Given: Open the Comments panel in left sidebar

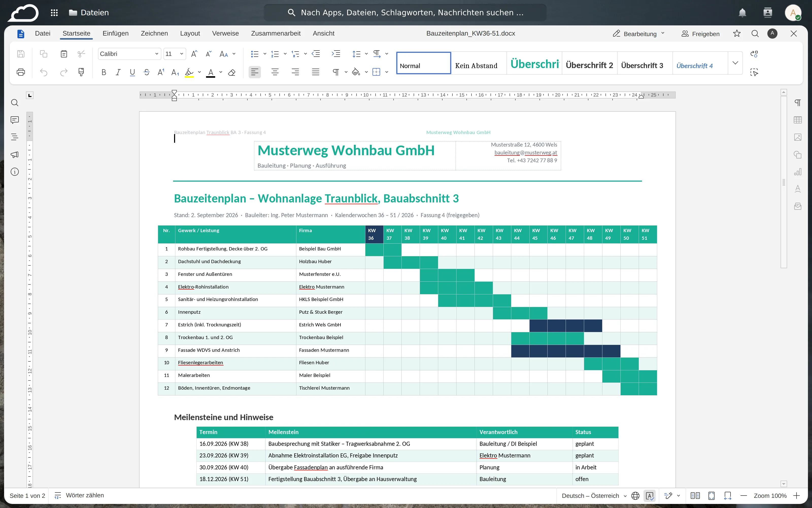Looking at the screenshot, I should click(15, 120).
